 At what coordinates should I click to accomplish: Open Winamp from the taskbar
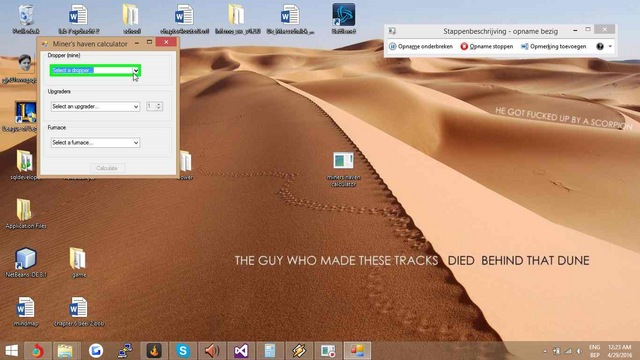(x=299, y=351)
